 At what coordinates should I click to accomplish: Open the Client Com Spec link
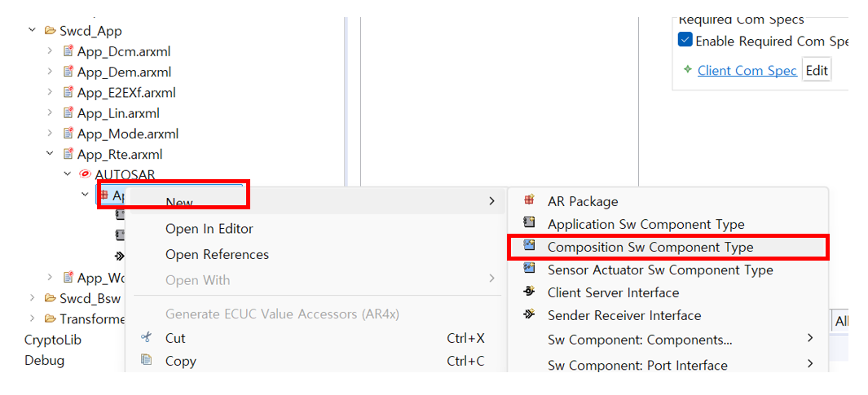click(x=747, y=70)
